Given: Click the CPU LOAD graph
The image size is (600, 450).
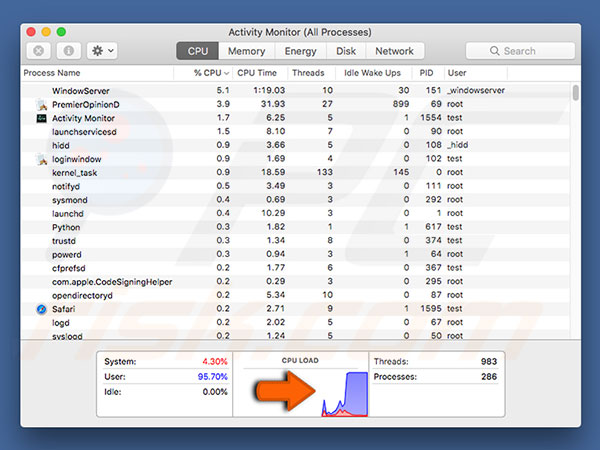Looking at the screenshot, I should 301,388.
